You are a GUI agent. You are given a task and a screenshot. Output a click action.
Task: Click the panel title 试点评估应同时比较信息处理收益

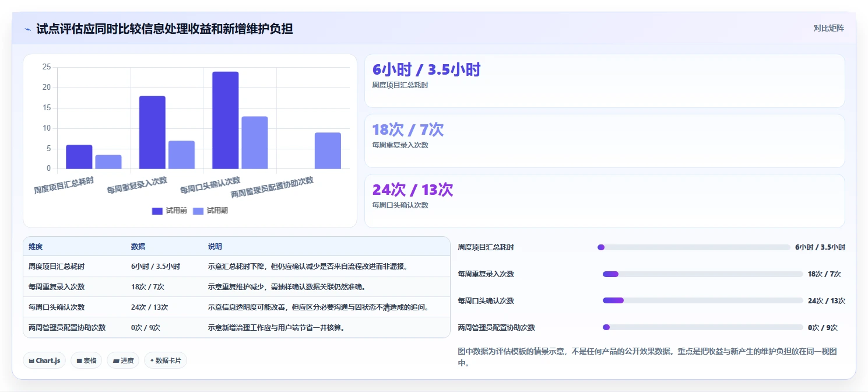pyautogui.click(x=164, y=29)
